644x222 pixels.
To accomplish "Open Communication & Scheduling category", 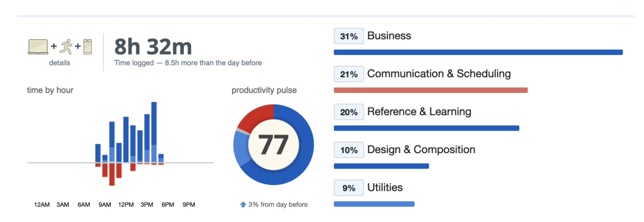I will coord(439,74).
